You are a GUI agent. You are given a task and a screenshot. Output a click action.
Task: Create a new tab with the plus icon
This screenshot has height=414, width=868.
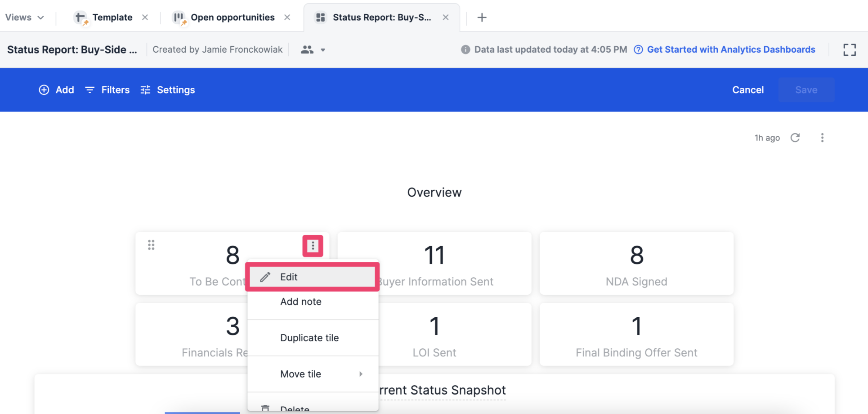tap(482, 17)
